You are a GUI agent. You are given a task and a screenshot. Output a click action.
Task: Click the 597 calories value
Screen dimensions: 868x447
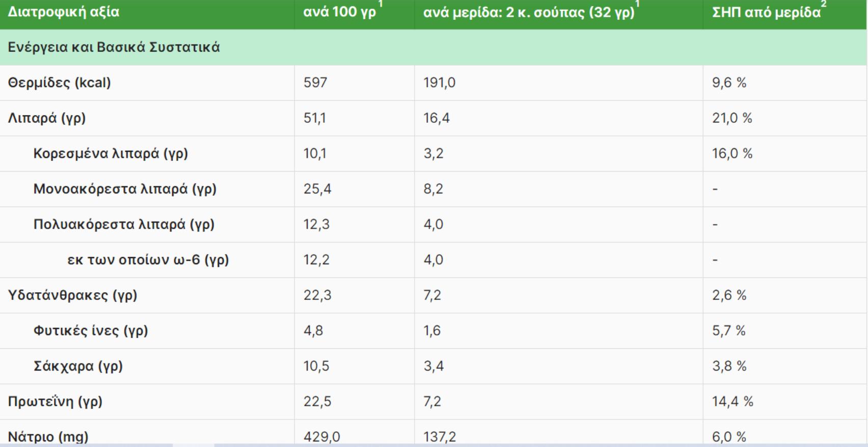[315, 82]
